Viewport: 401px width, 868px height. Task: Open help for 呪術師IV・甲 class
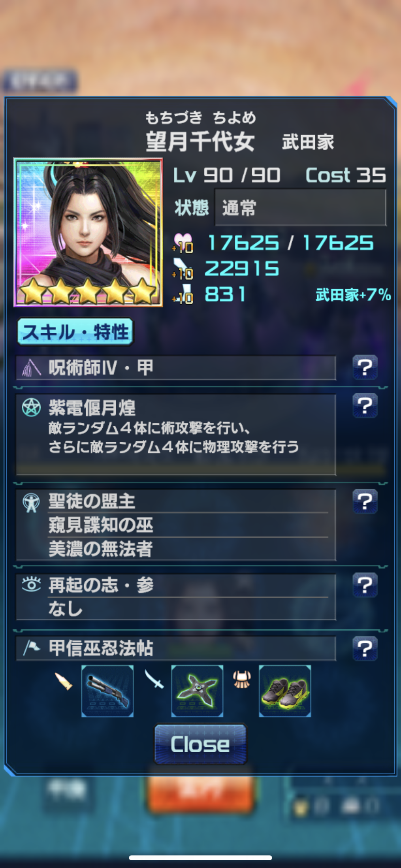[x=365, y=368]
